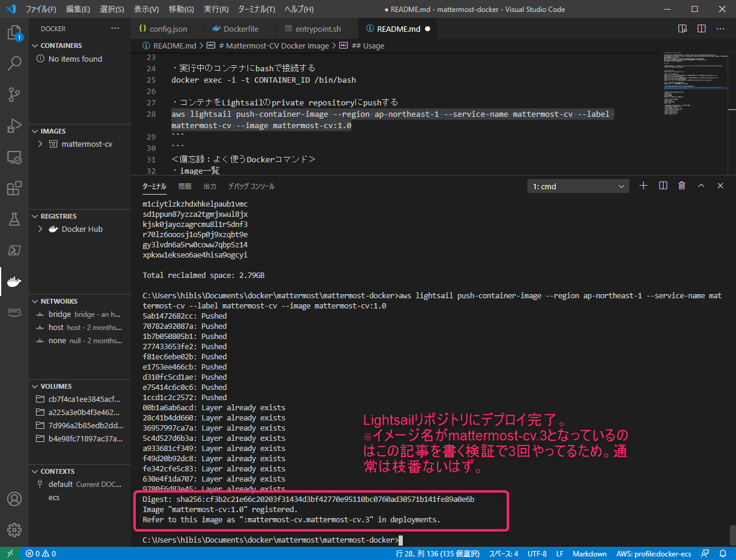Create a new terminal with plus icon
This screenshot has height=560, width=736.
[643, 186]
